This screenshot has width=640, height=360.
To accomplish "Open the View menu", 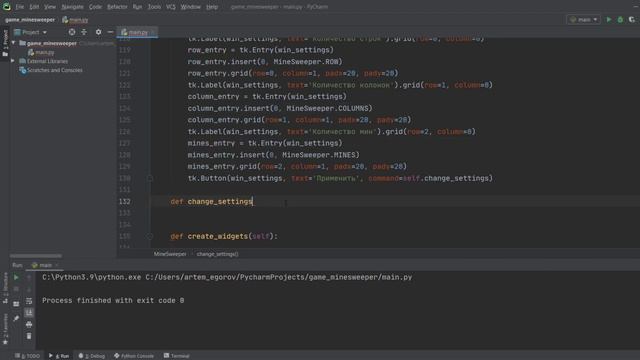I will tap(50, 7).
